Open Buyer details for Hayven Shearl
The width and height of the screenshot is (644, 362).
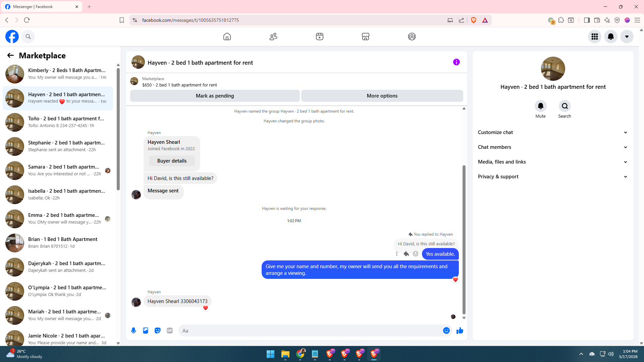(x=172, y=161)
